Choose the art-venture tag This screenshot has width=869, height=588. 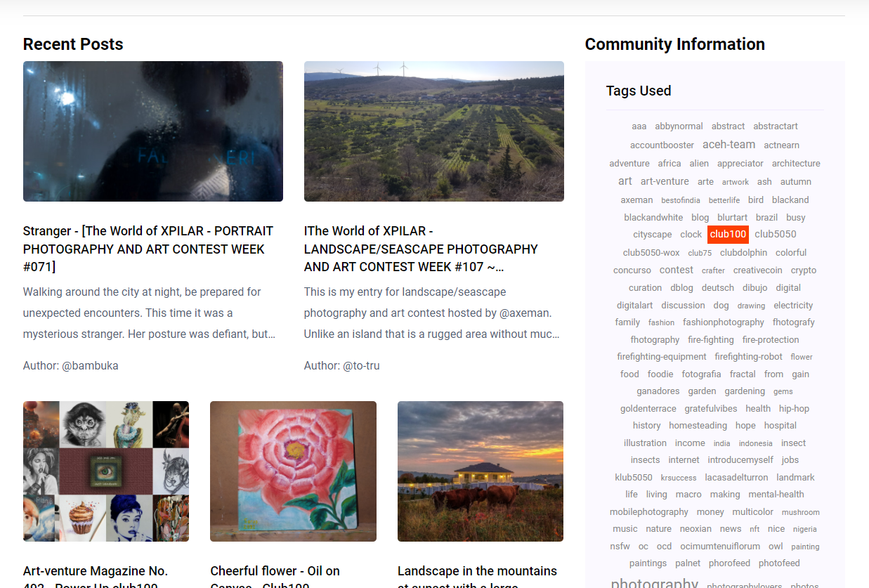pos(665,181)
